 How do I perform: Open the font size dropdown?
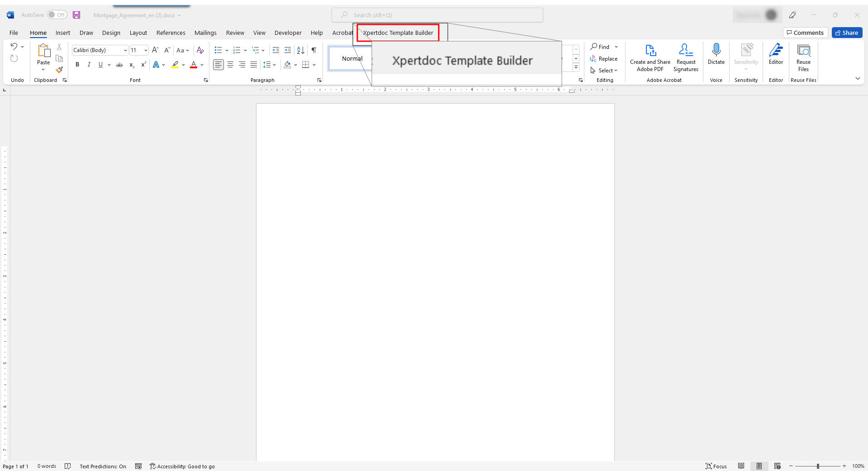146,50
